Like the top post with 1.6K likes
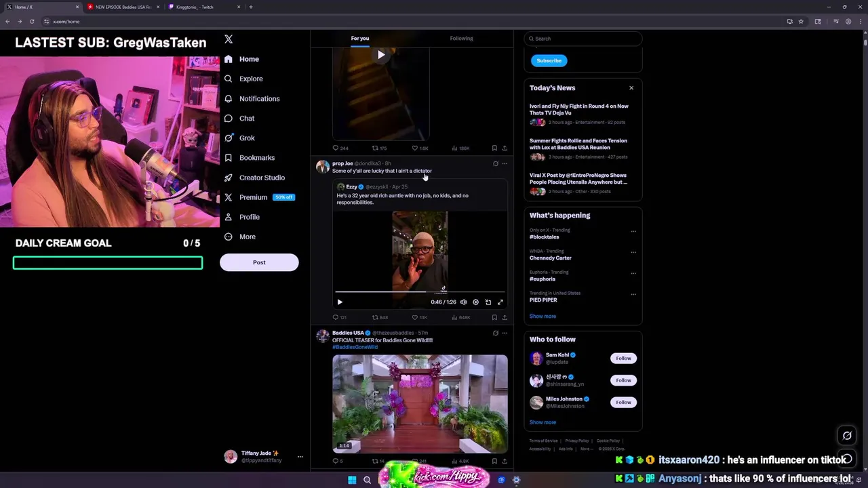Viewport: 868px width, 488px height. click(420, 148)
